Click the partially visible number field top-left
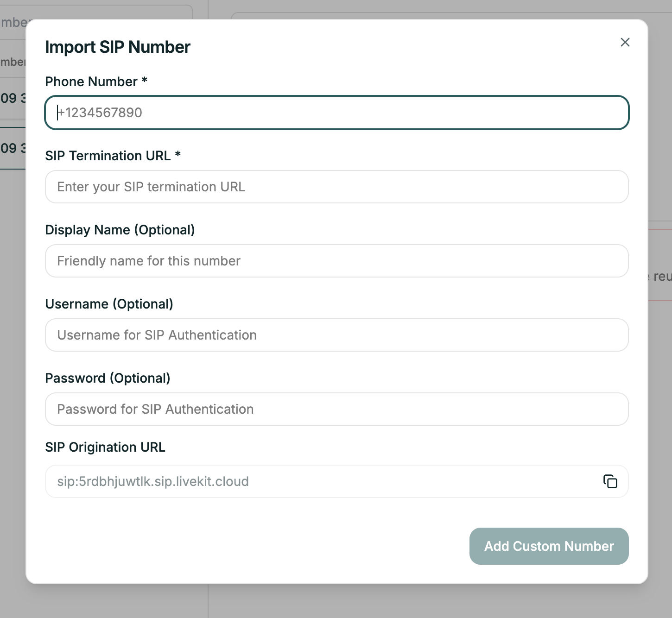This screenshot has height=618, width=672. (x=13, y=22)
